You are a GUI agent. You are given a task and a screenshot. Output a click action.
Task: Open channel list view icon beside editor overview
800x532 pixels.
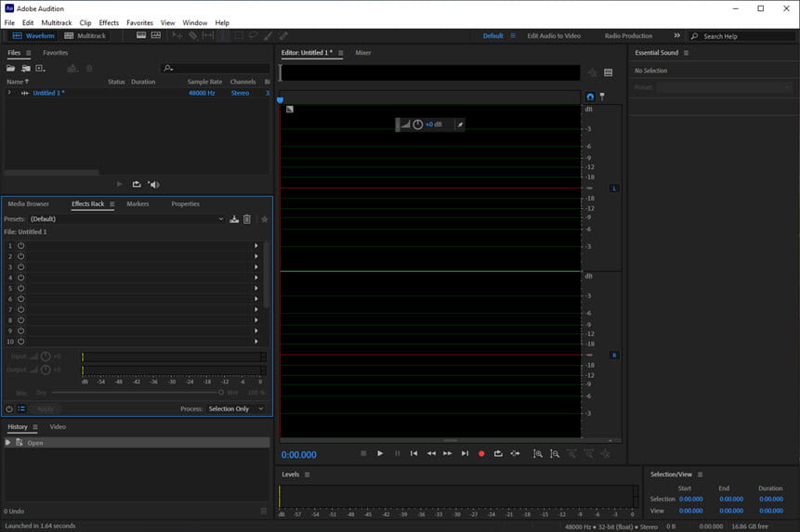609,72
